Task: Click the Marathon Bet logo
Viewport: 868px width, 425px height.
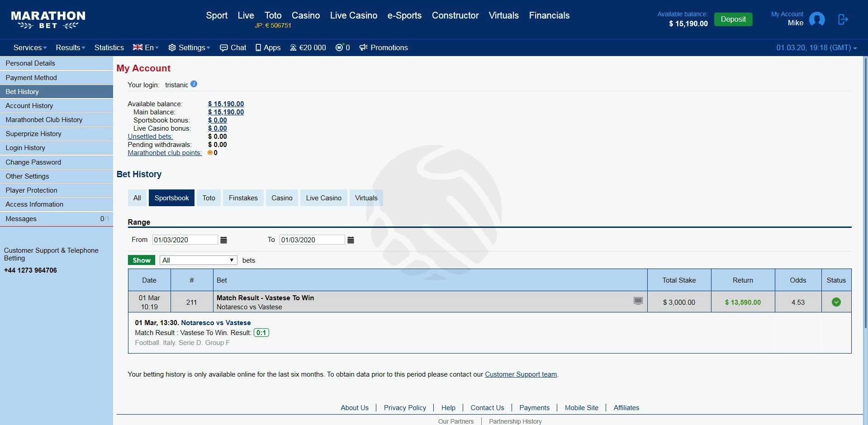Action: (48, 20)
